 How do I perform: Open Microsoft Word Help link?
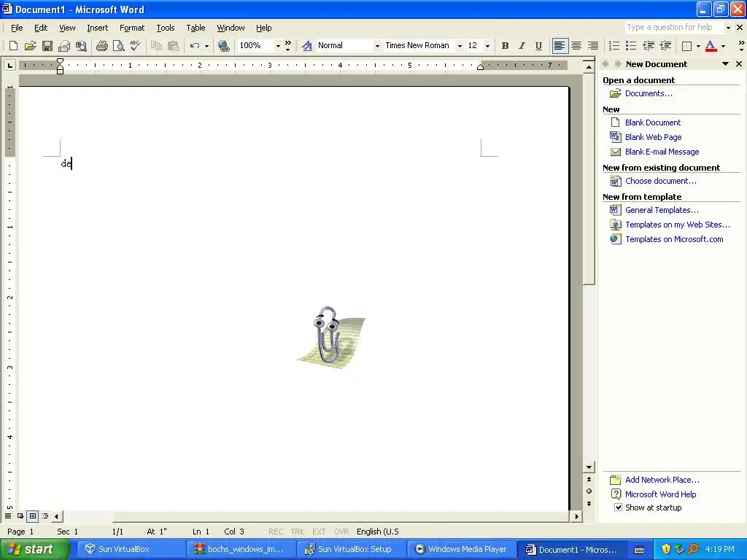point(660,494)
